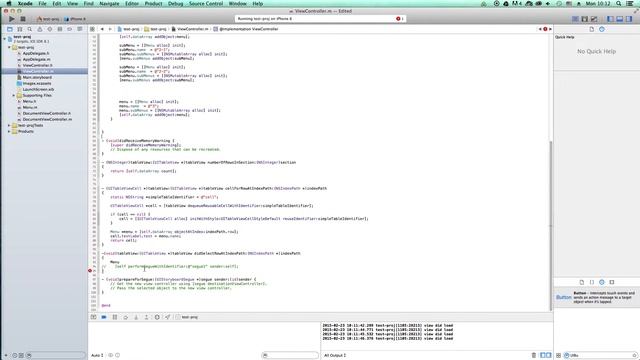Image resolution: width=640 pixels, height=360 pixels.
Task: Toggle the variables view pane
Action: coord(543,355)
